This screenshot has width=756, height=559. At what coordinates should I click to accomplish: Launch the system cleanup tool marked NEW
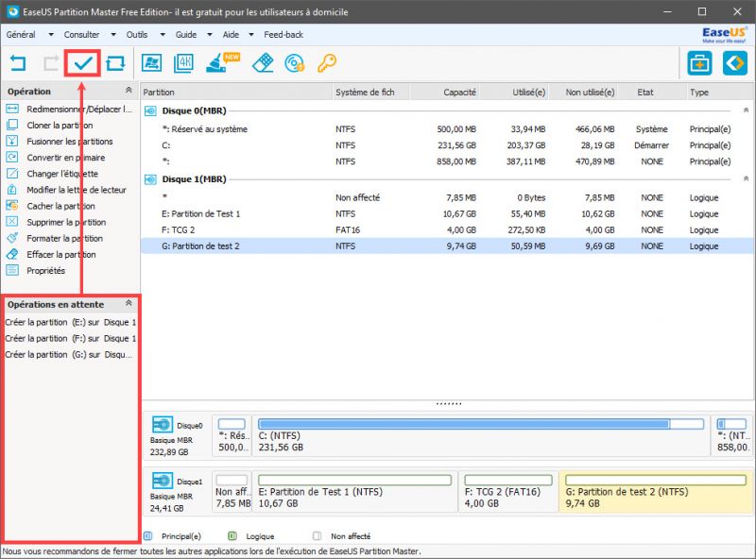pyautogui.click(x=214, y=63)
